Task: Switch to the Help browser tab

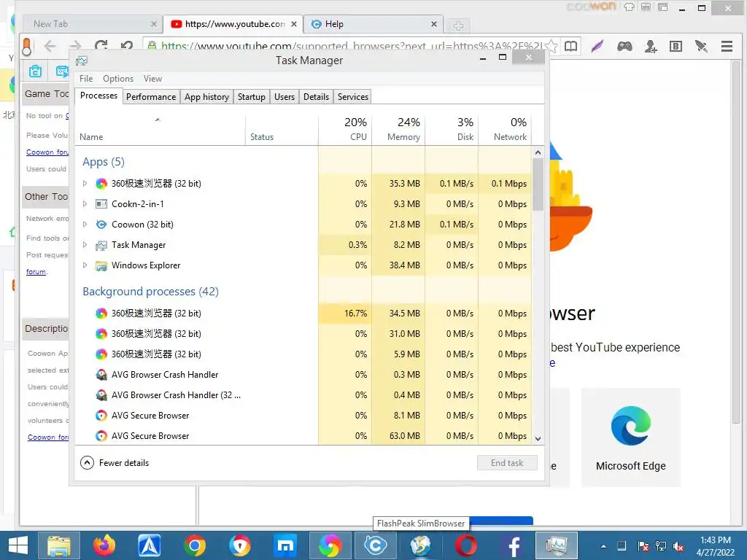Action: pyautogui.click(x=373, y=24)
